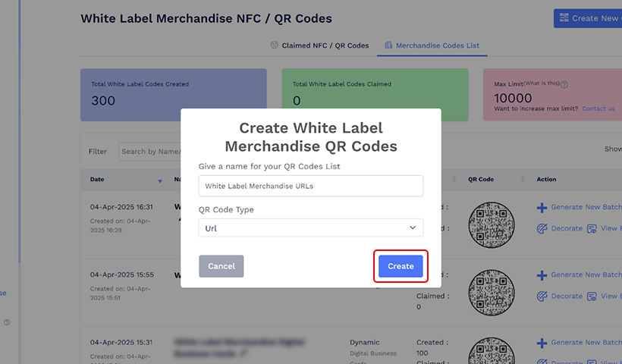Open the QR Code Type dropdown
Image resolution: width=622 pixels, height=364 pixels.
click(x=311, y=227)
